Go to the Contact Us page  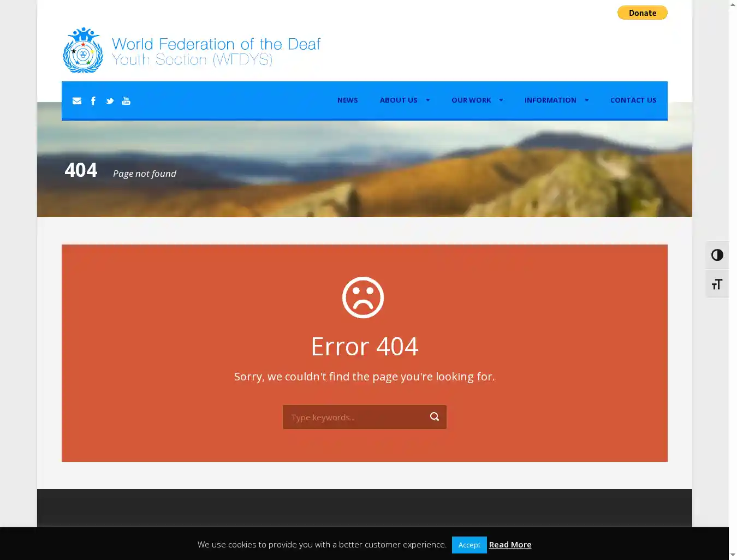tap(633, 100)
